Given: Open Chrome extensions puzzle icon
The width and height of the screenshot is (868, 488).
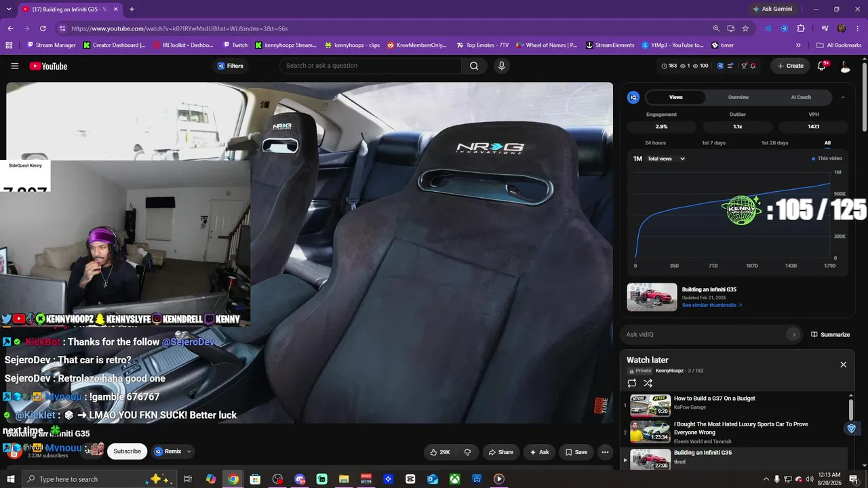Looking at the screenshot, I should (801, 28).
